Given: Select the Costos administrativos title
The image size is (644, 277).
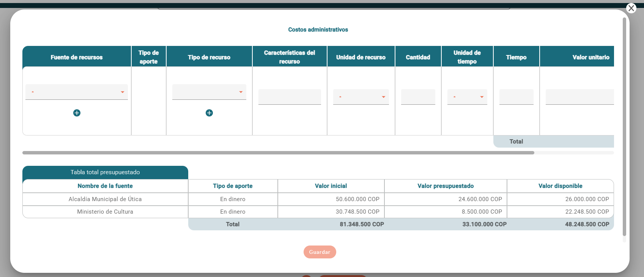Looking at the screenshot, I should 318,30.
